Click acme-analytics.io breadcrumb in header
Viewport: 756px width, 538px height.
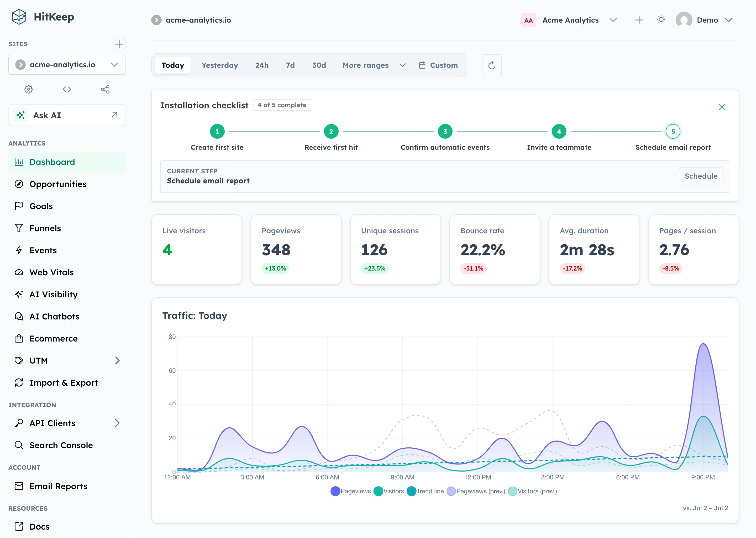(191, 20)
